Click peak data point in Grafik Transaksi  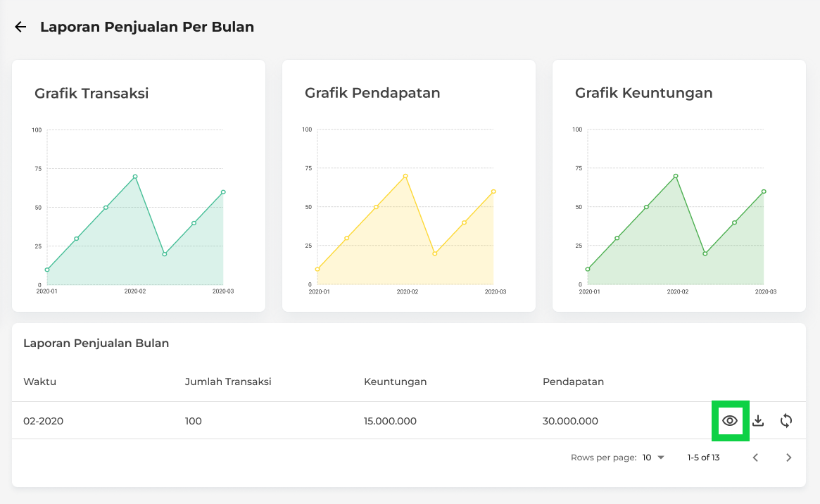tap(135, 177)
